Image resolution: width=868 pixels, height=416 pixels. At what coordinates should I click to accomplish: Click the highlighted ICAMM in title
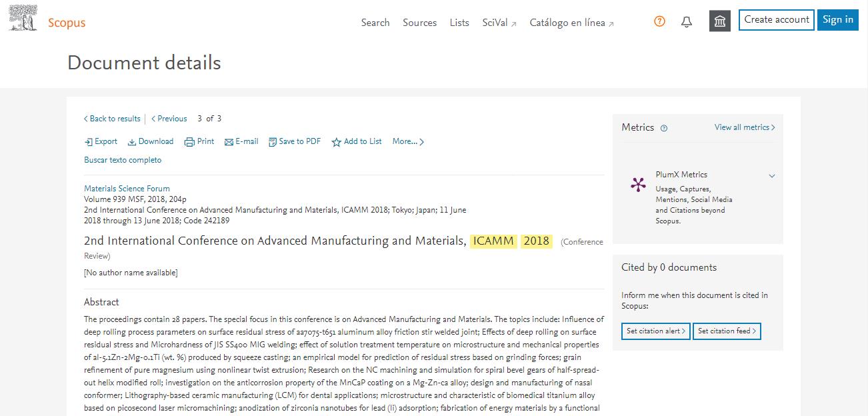point(493,241)
